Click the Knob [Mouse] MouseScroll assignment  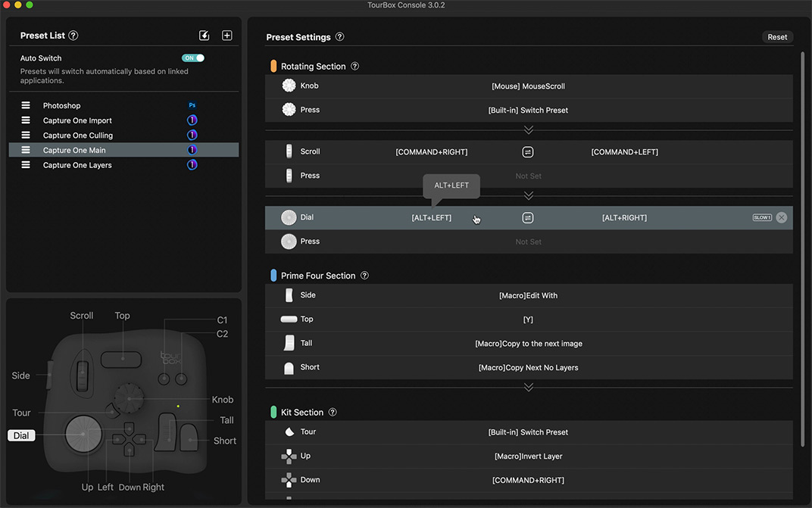pos(528,86)
